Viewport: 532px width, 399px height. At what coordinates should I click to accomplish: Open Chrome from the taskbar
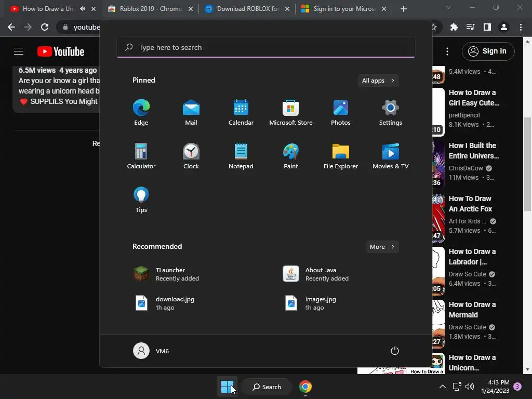pyautogui.click(x=305, y=387)
